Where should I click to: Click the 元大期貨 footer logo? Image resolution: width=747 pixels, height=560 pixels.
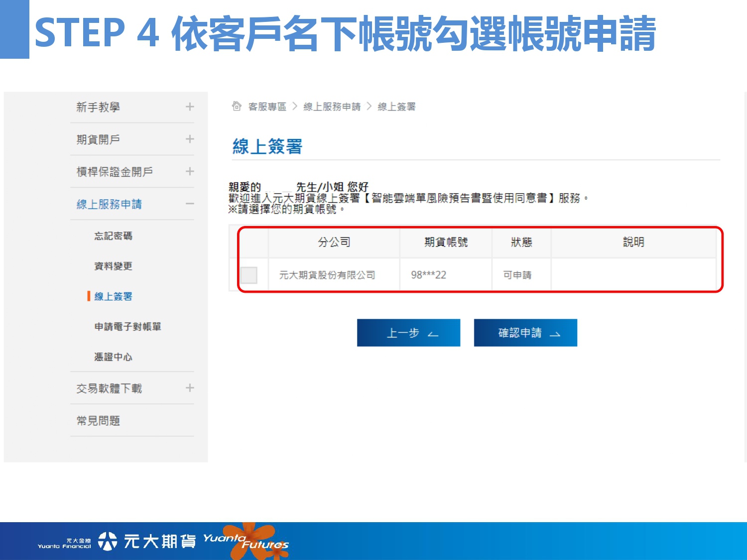147,541
